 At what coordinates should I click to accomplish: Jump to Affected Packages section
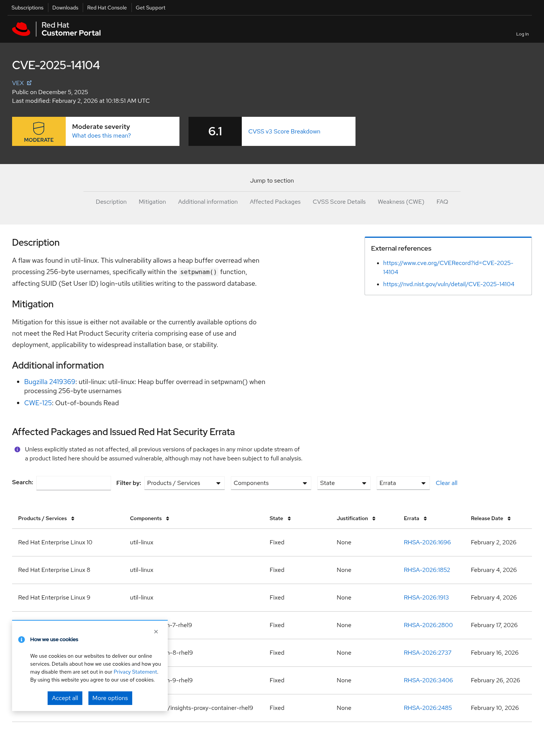[x=275, y=202]
